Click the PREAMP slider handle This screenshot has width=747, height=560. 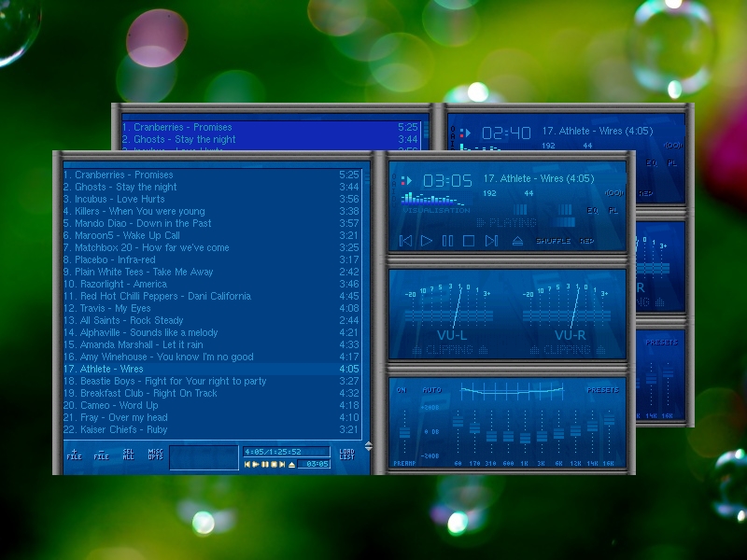click(404, 432)
